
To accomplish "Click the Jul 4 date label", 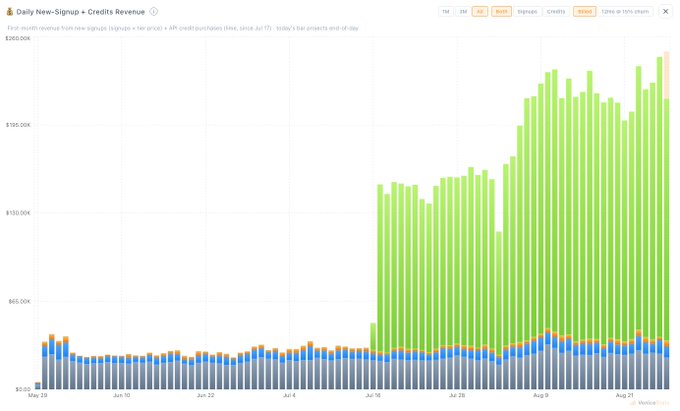I will pyautogui.click(x=289, y=395).
